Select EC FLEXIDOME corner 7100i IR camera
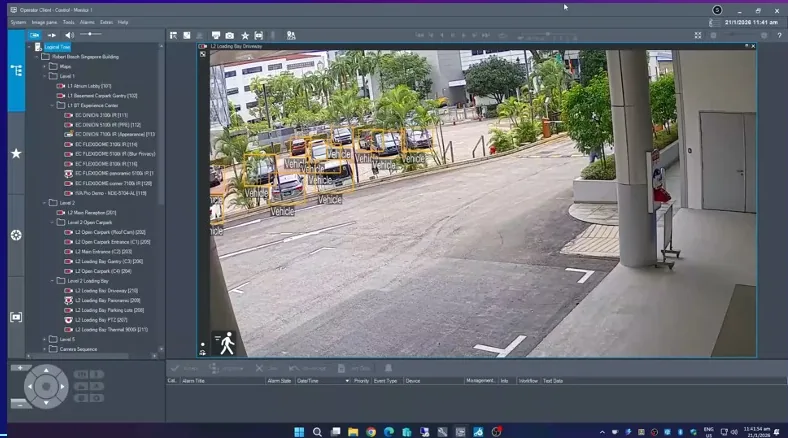 coord(113,183)
